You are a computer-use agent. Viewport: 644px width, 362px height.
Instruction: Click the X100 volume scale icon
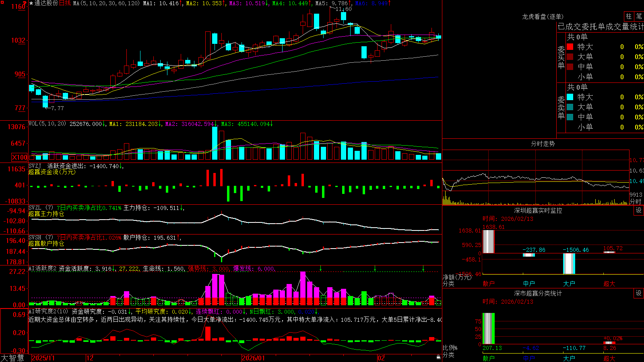click(20, 157)
